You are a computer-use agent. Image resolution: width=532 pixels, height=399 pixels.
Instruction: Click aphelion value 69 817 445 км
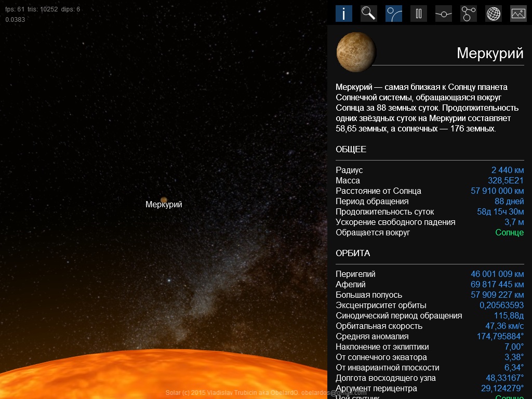tap(497, 284)
